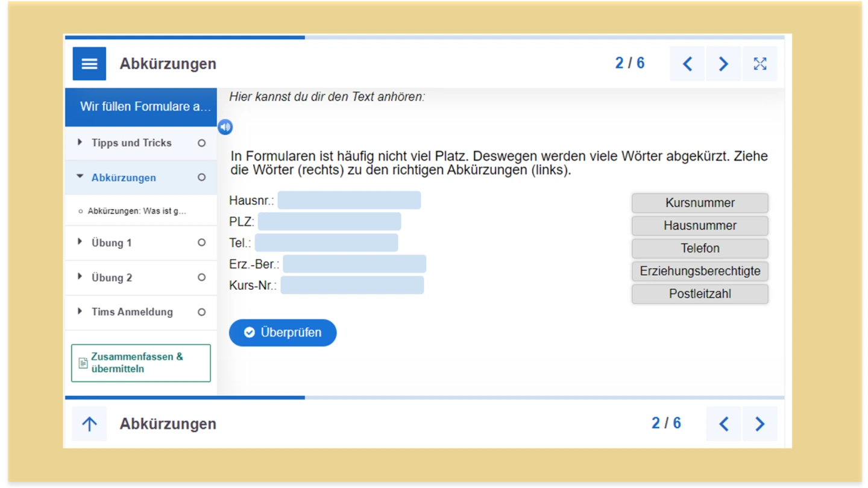Go to previous page in top bar
The height and width of the screenshot is (488, 868).
(687, 64)
